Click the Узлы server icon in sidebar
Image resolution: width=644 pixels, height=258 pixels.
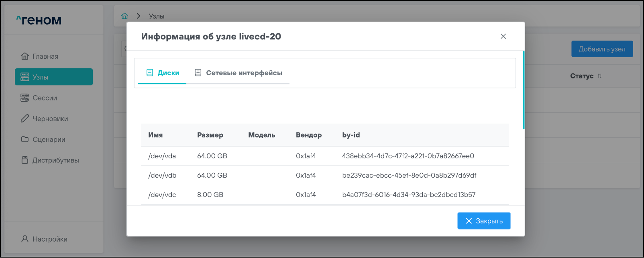coord(25,77)
